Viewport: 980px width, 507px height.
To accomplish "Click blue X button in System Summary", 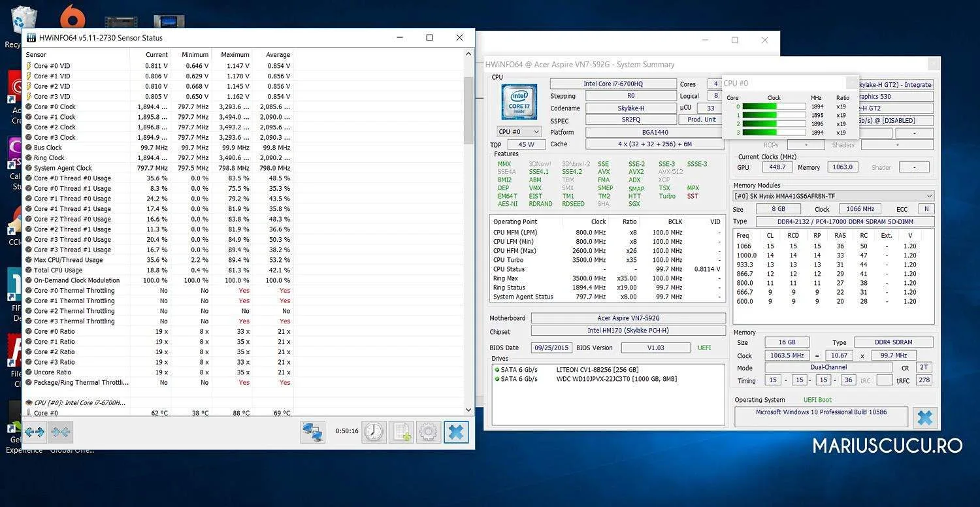I will [x=925, y=417].
